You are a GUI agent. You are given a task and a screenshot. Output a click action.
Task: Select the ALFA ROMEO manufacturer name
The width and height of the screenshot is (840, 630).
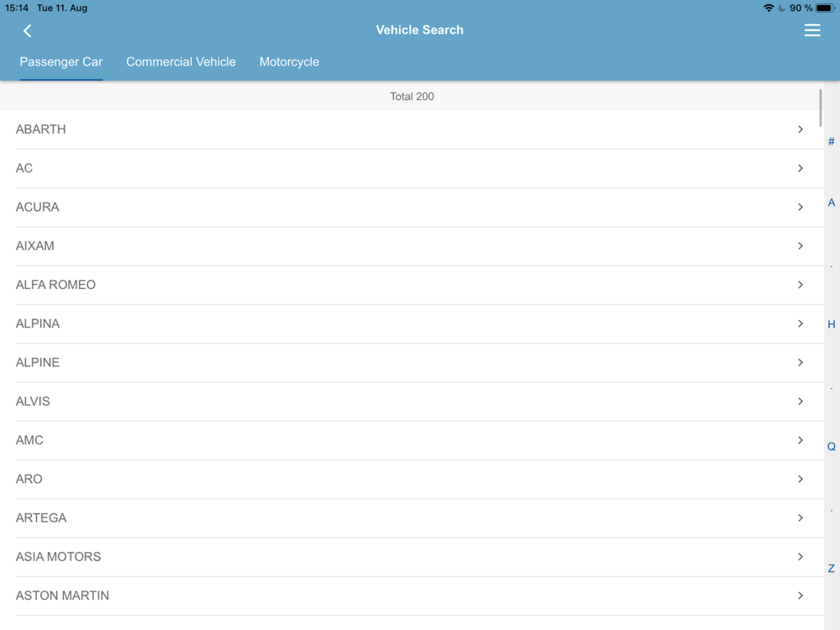coord(55,285)
